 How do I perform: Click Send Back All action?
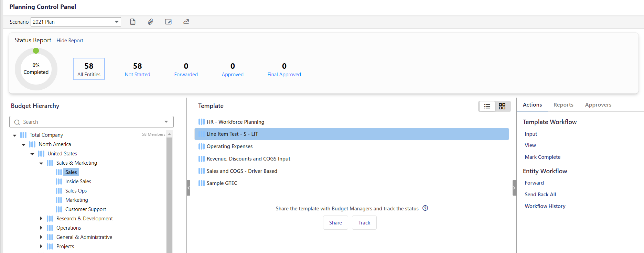click(x=540, y=195)
